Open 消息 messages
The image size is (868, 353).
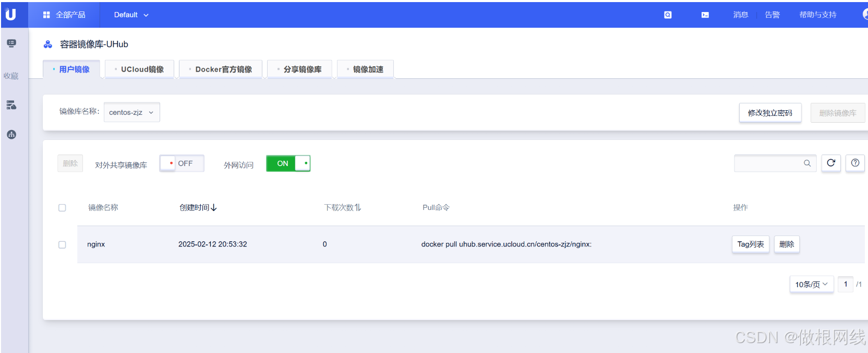pos(741,15)
